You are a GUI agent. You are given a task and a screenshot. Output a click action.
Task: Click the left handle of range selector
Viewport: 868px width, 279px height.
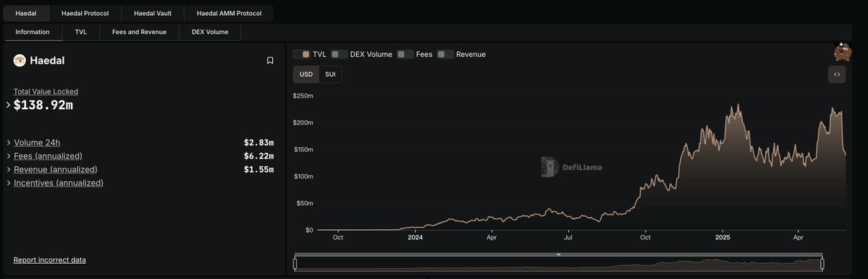point(295,264)
